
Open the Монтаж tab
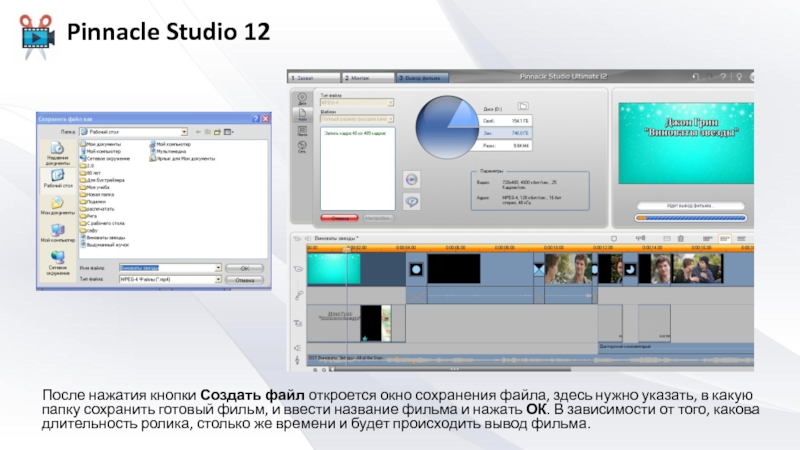click(368, 78)
